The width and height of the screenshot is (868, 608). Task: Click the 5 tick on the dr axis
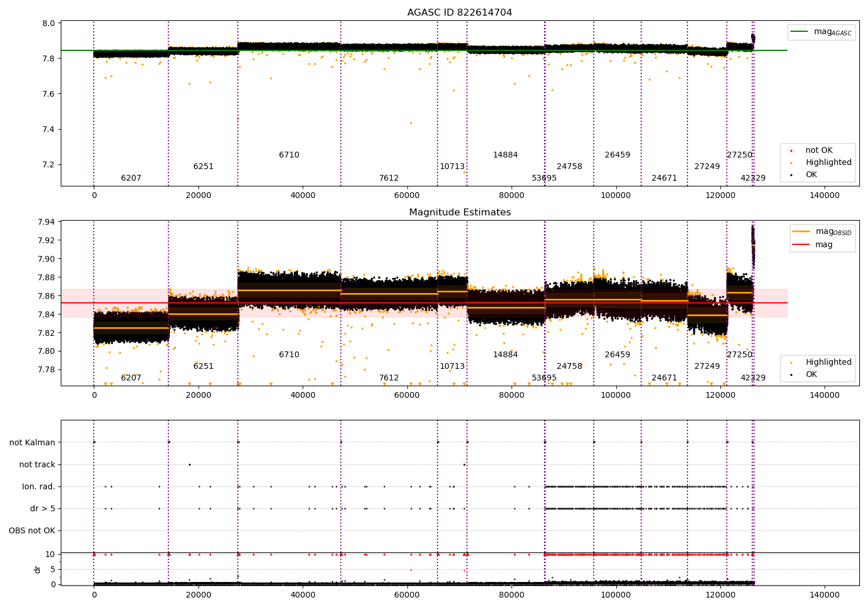53,570
